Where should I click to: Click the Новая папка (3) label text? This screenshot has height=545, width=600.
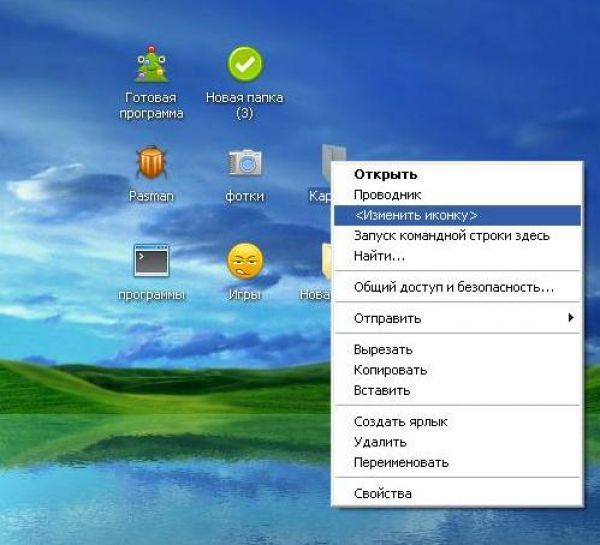[245, 105]
